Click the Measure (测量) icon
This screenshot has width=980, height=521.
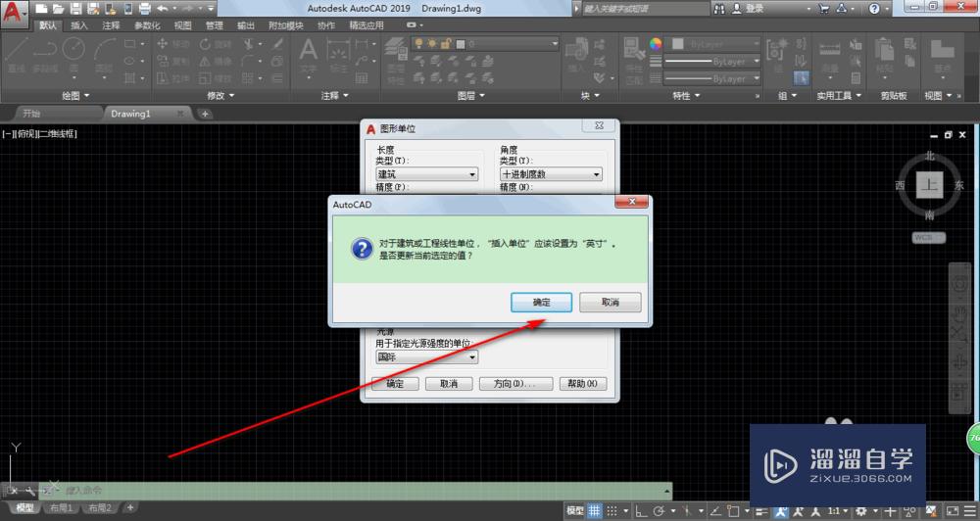(x=829, y=55)
